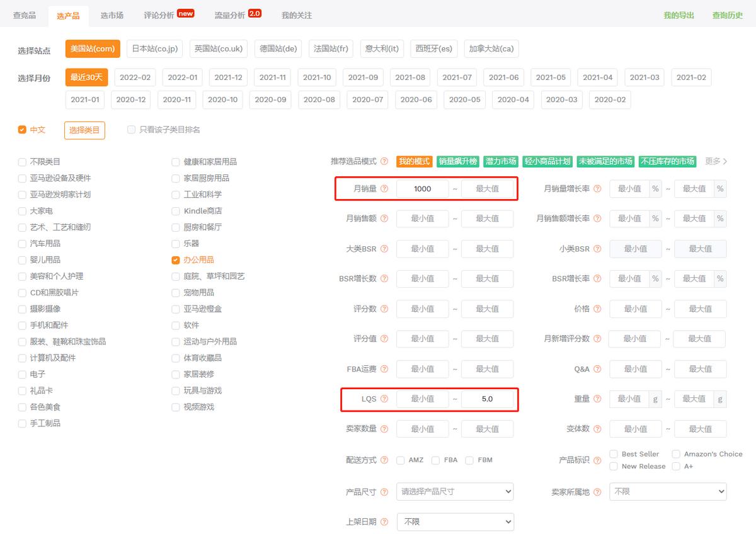Screen dimensions: 756x534
Task: Enable the FBA delivery method checkbox
Action: pyautogui.click(x=434, y=460)
